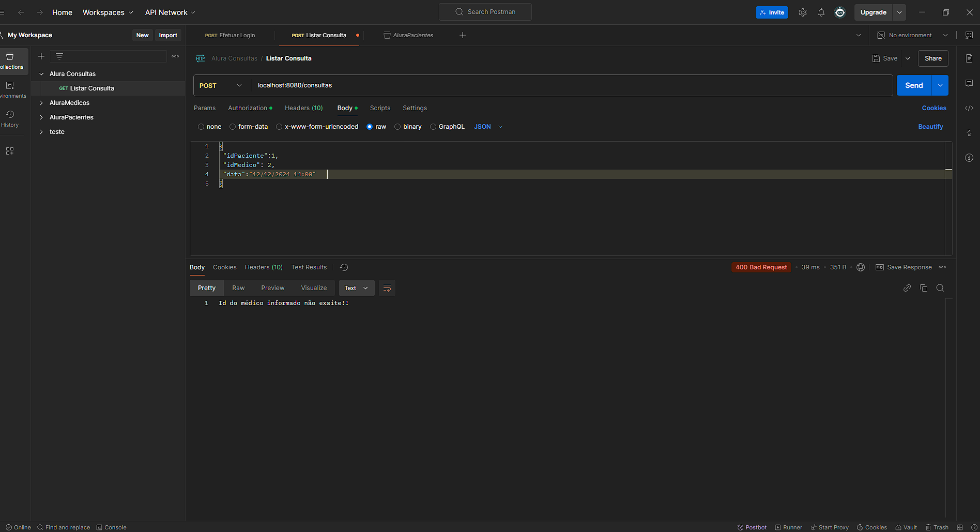Open the response Text format dropdown
The image size is (980, 532).
tap(356, 288)
